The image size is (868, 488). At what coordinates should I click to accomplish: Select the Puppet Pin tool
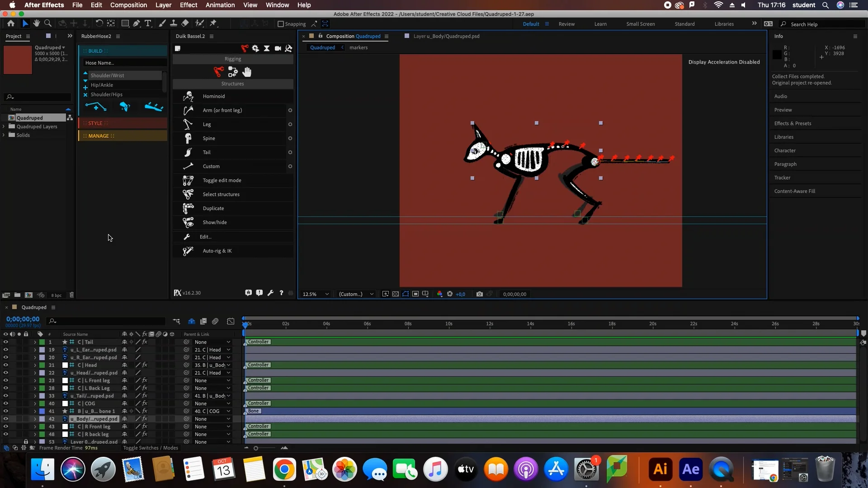click(x=213, y=23)
